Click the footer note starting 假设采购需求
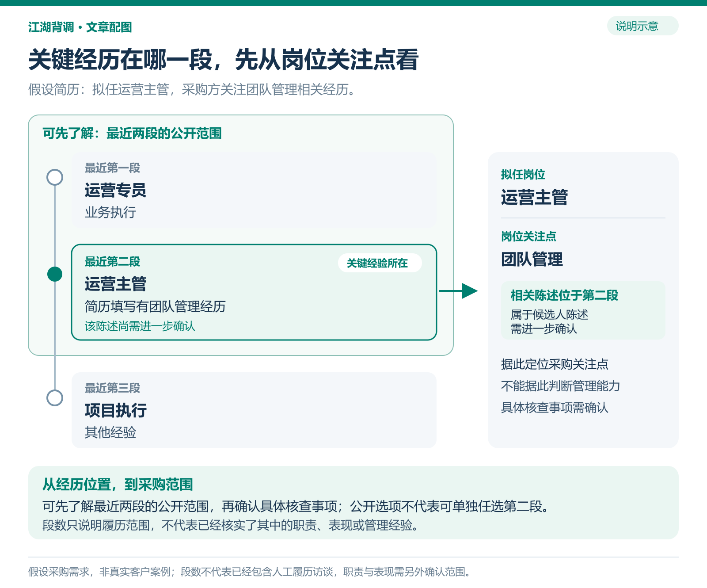Screen dimensions: 707x588 (x=250, y=572)
